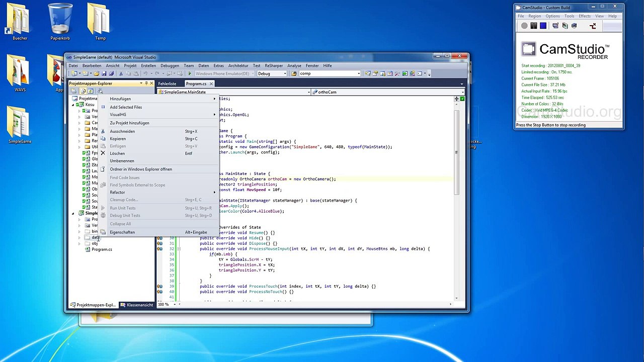Collapse the code block at line 32

[x=179, y=249]
